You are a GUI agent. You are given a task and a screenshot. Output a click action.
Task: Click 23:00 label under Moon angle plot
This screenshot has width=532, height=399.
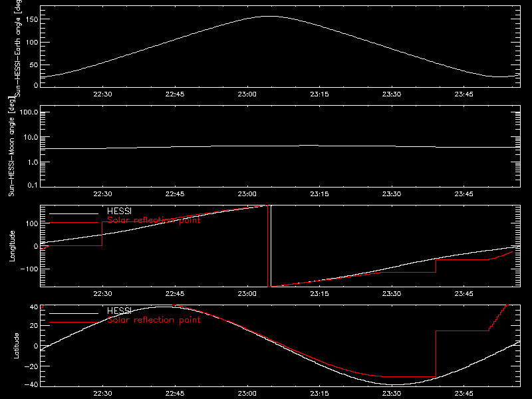[247, 194]
